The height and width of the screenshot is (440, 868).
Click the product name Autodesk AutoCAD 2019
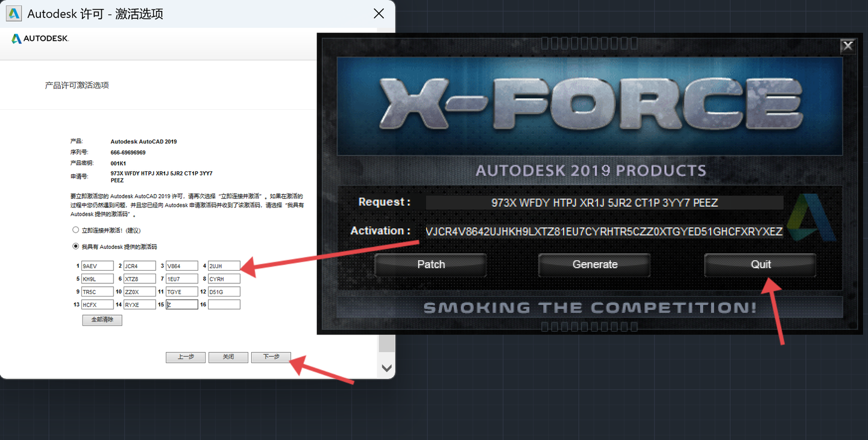tap(143, 142)
